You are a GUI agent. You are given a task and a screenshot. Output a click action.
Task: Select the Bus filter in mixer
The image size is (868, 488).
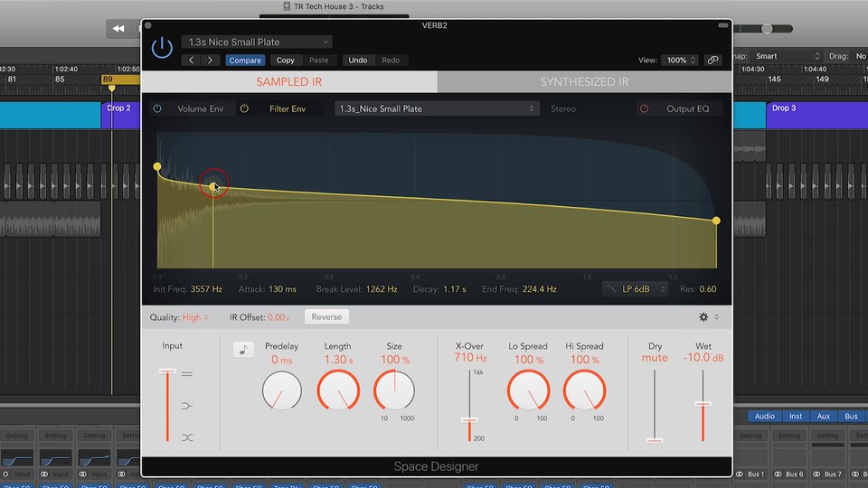pyautogui.click(x=851, y=416)
